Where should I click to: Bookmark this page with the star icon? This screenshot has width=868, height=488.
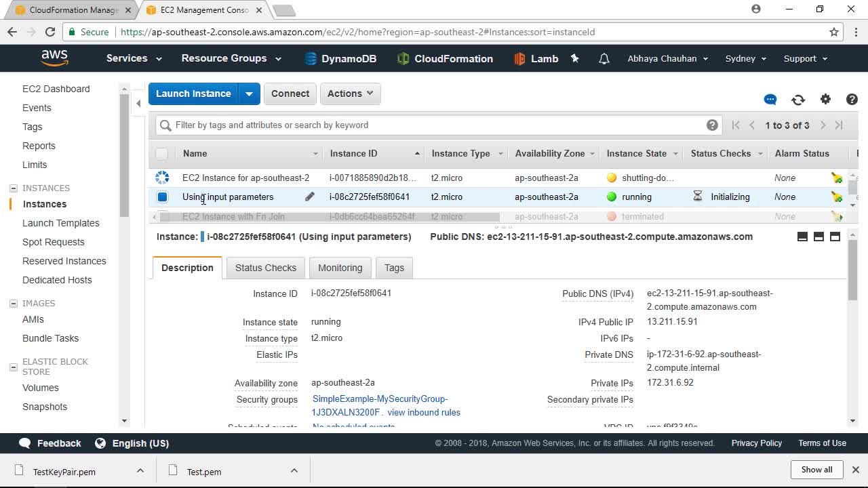pos(834,32)
